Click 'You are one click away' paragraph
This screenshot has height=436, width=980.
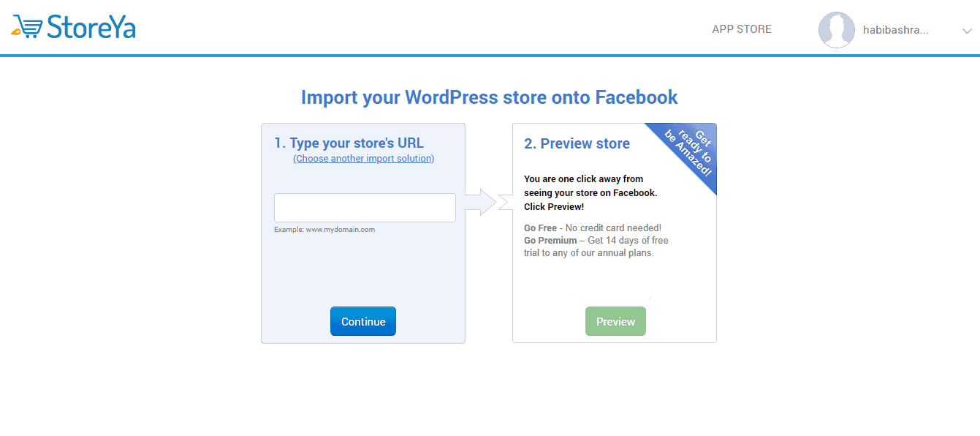point(590,193)
